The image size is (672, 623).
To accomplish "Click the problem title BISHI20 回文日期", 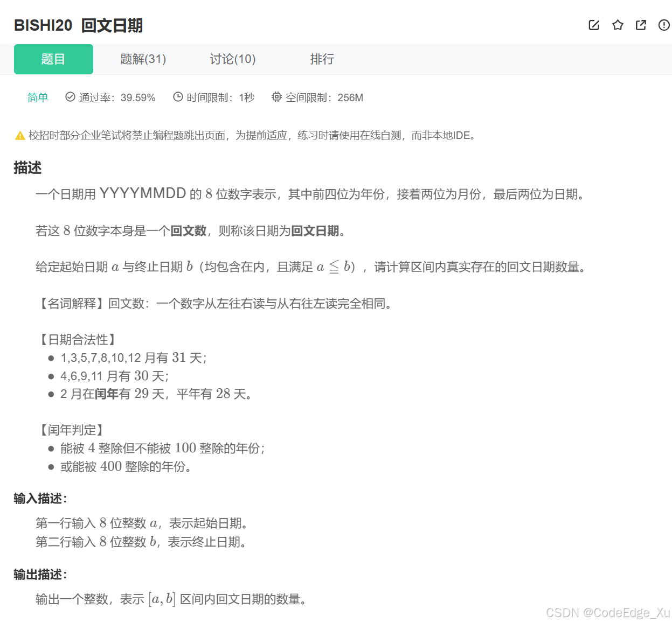I will [77, 25].
